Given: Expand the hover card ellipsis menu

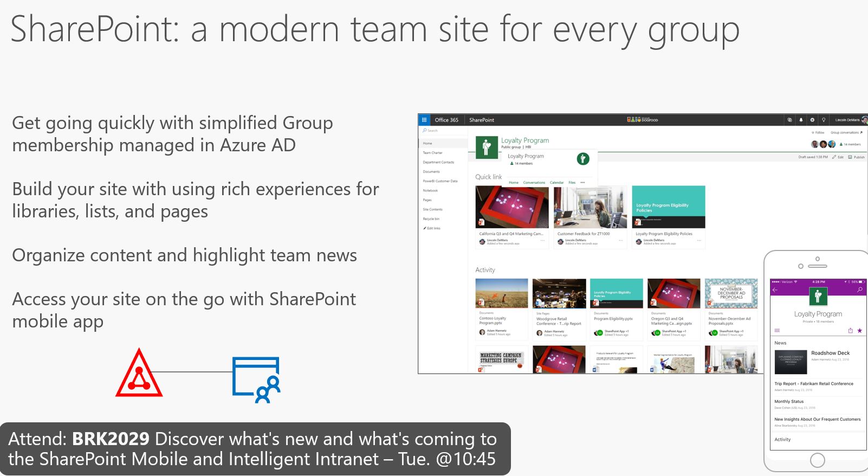Looking at the screenshot, I should click(582, 183).
